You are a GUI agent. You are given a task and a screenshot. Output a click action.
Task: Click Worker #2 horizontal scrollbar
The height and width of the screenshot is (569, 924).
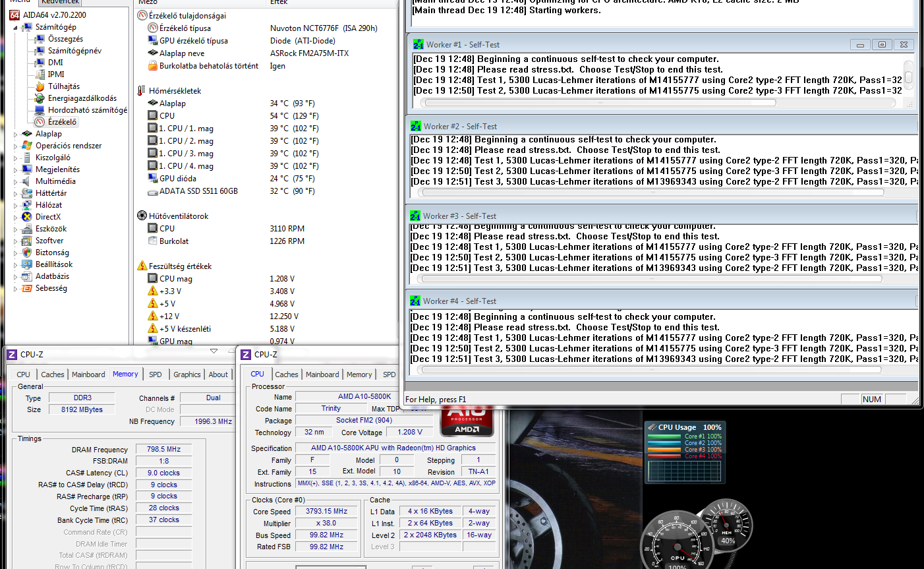point(652,193)
